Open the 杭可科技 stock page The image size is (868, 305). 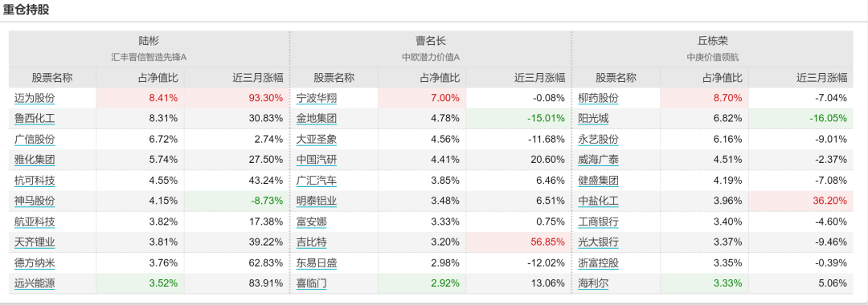(35, 181)
